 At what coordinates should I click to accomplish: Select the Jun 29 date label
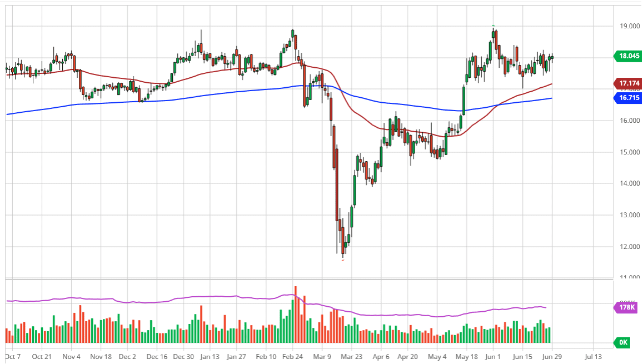tap(552, 356)
